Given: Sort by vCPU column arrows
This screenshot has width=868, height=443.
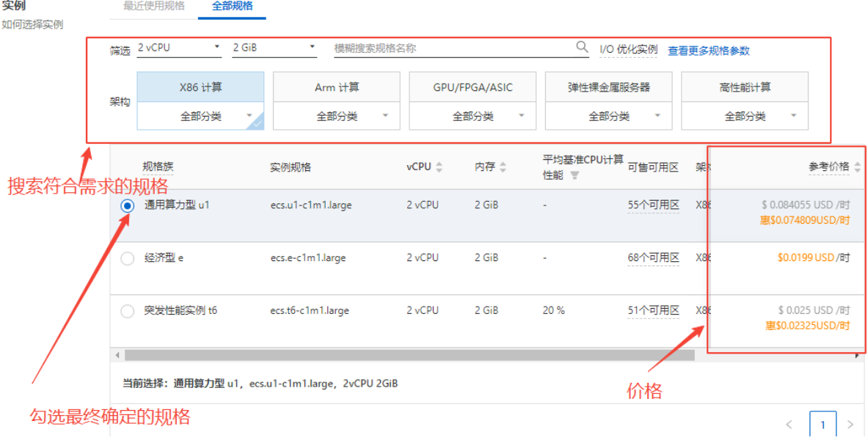Looking at the screenshot, I should [439, 167].
